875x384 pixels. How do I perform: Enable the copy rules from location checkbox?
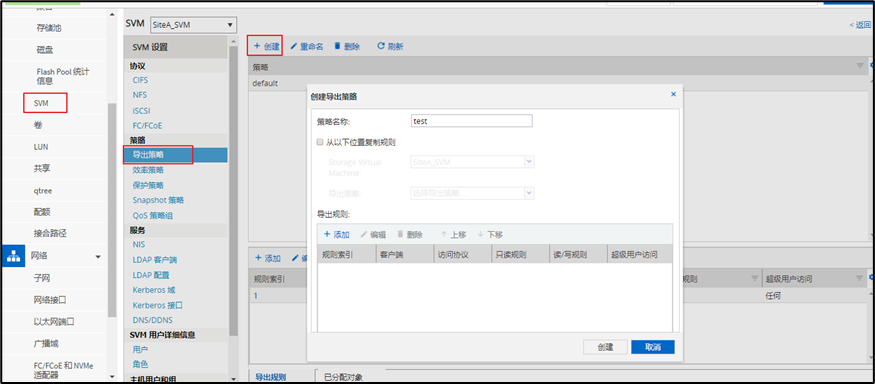[320, 142]
